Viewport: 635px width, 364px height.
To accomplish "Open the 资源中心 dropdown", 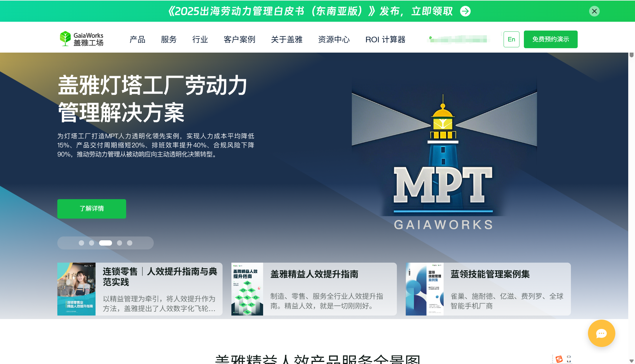I will point(333,39).
